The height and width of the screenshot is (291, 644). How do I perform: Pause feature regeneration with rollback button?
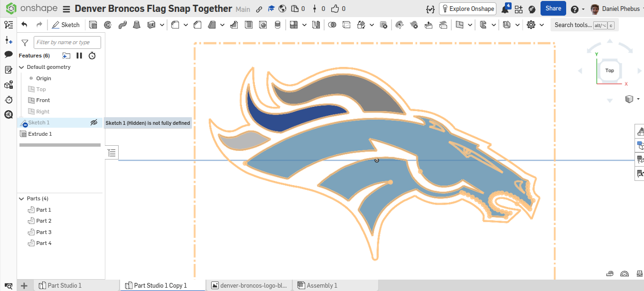[79, 56]
